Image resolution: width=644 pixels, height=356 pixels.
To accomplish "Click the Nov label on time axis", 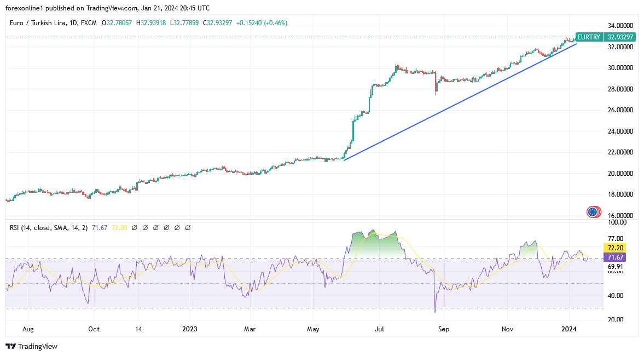I will click(x=507, y=329).
